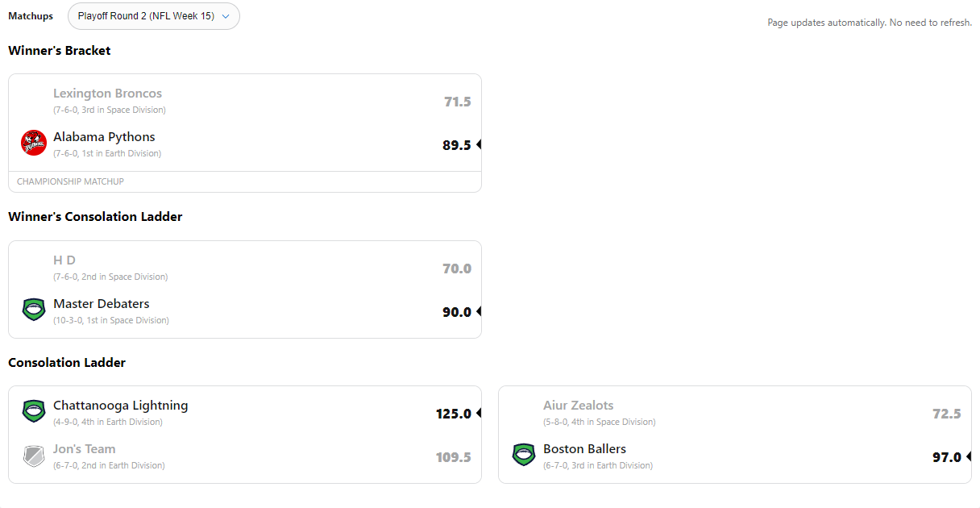The height and width of the screenshot is (508, 980).
Task: Open the Aiur Zealots team link
Action: 578,406
